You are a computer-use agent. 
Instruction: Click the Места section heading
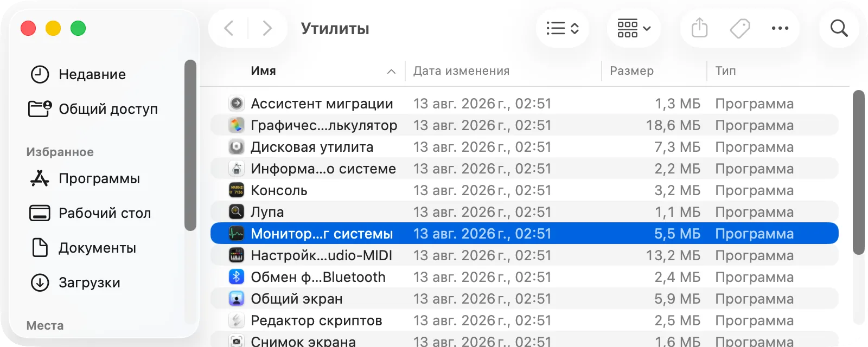45,326
